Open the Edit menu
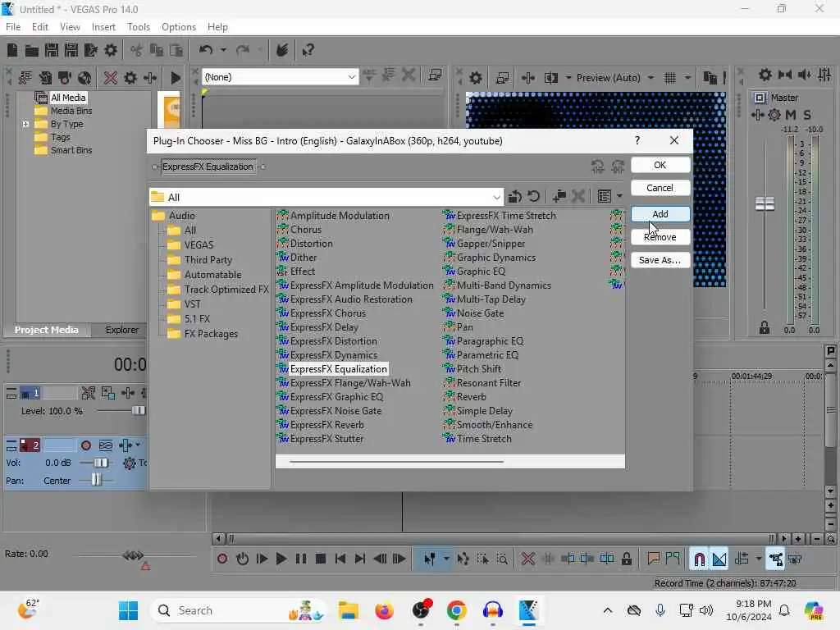840x630 pixels. click(39, 27)
